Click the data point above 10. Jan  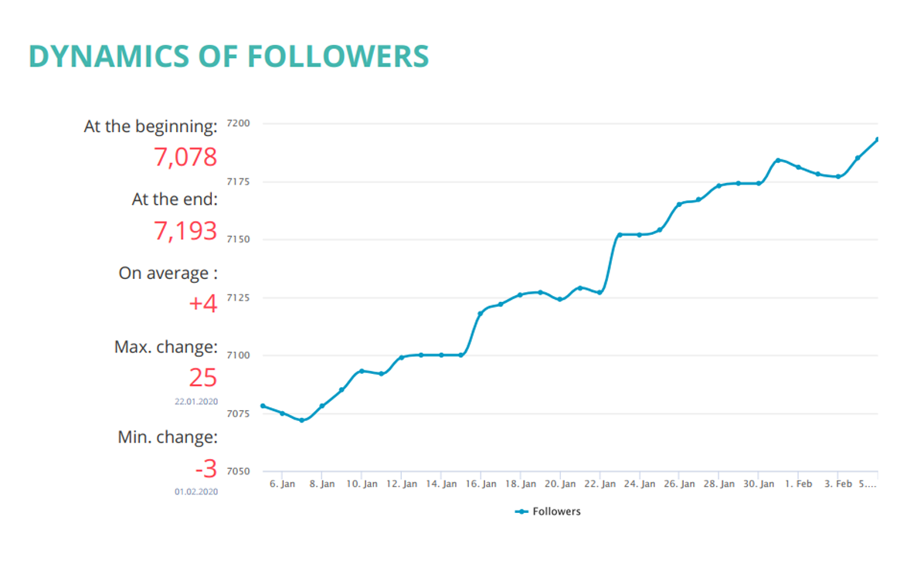(x=362, y=371)
